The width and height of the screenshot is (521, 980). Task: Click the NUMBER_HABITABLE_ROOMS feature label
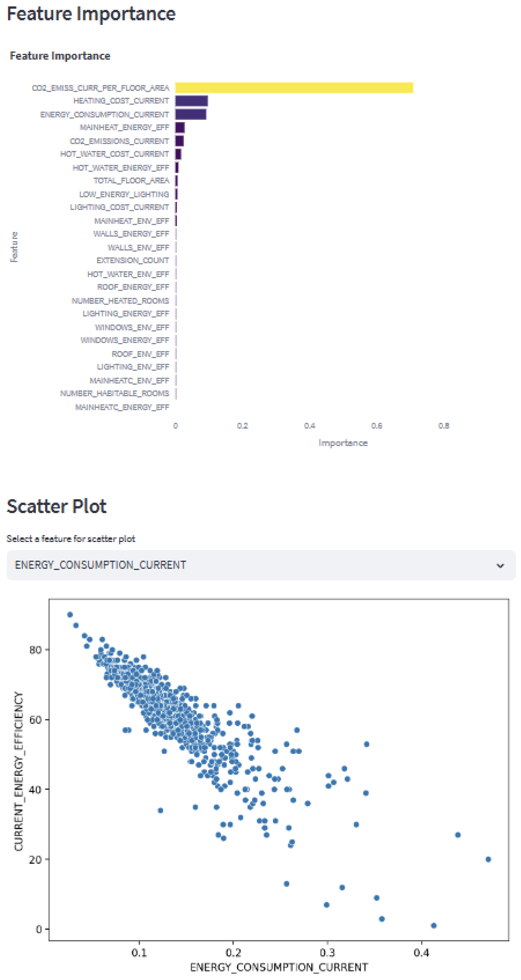point(114,393)
